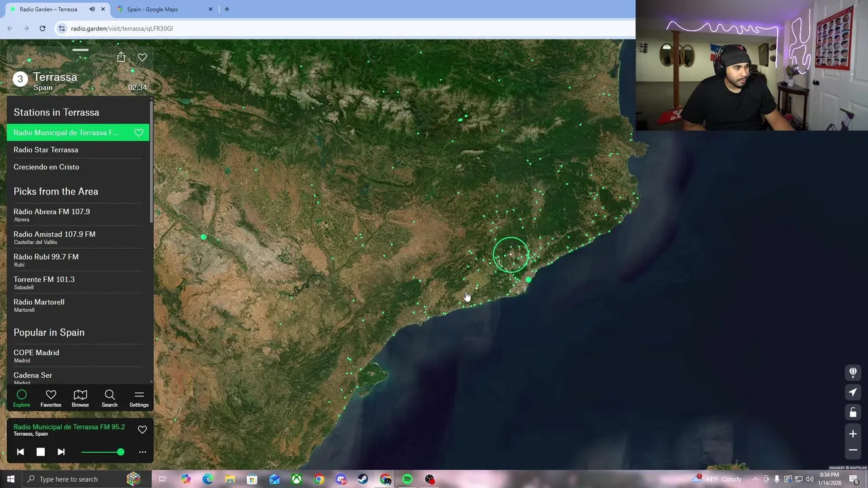The height and width of the screenshot is (488, 868).
Task: Open Microsoft Store from the taskbar
Action: click(x=252, y=479)
